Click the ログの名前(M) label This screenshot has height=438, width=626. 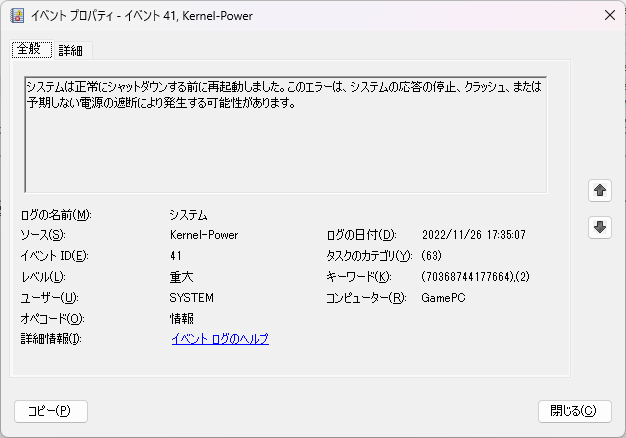(x=56, y=215)
